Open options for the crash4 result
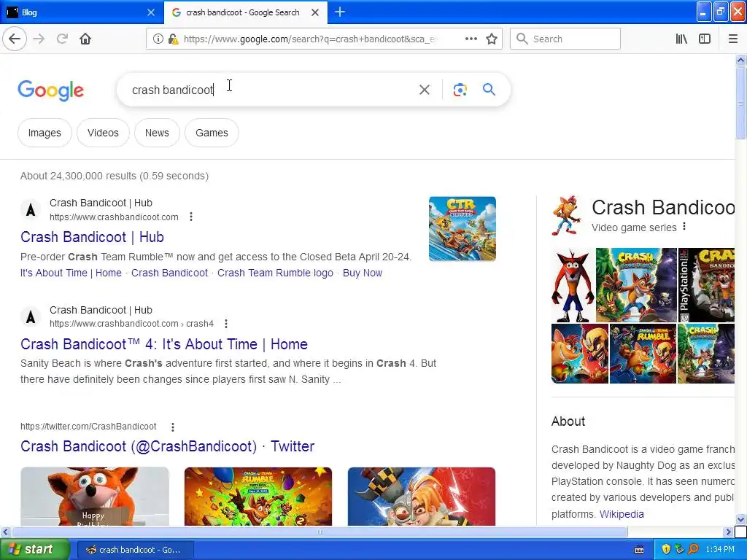 click(x=226, y=323)
